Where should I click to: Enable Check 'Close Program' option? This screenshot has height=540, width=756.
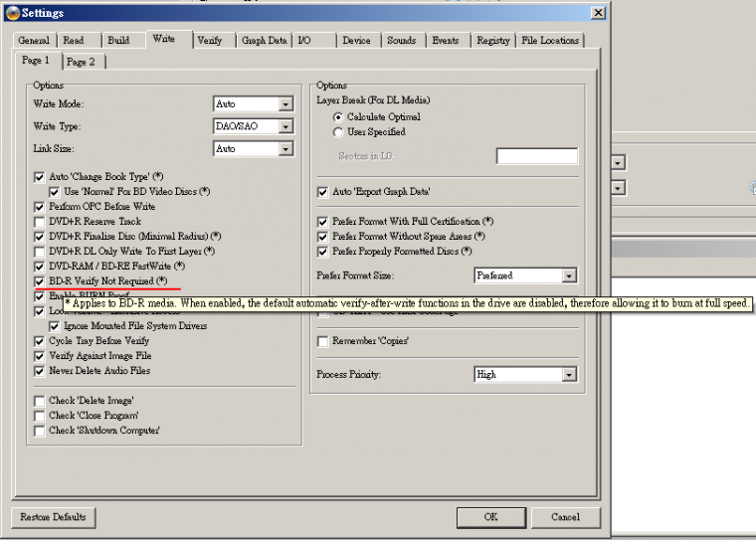40,416
